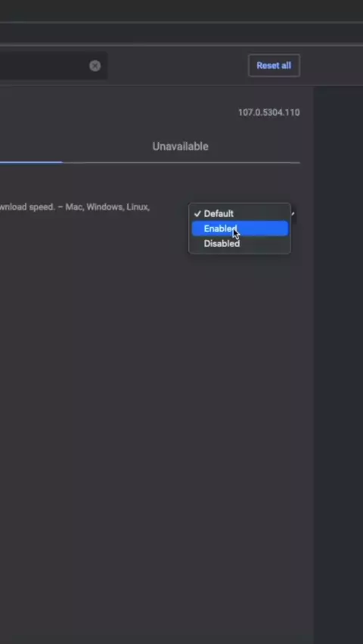Clear the search box with the X icon
Viewport: 363px width, 644px height.
point(95,66)
